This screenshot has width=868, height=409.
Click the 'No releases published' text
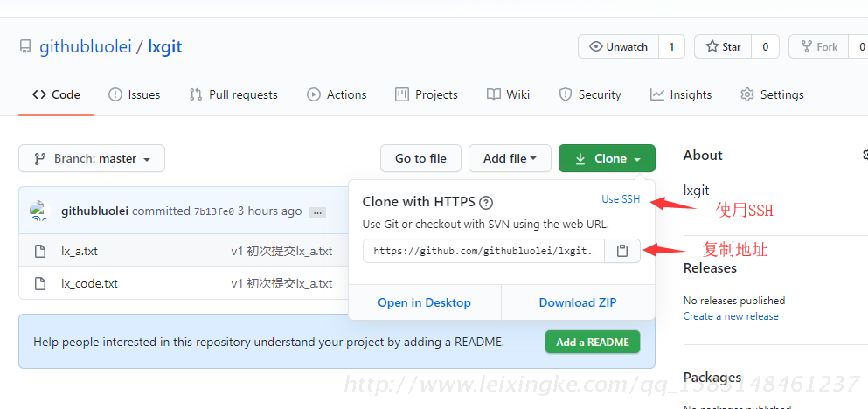point(734,301)
